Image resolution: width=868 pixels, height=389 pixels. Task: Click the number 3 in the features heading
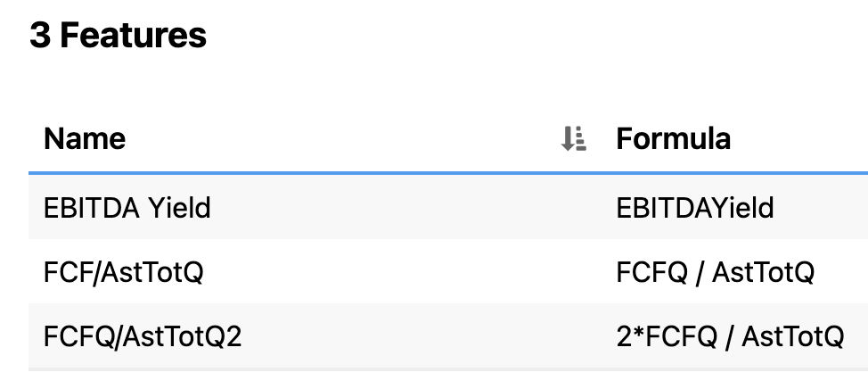tap(40, 36)
